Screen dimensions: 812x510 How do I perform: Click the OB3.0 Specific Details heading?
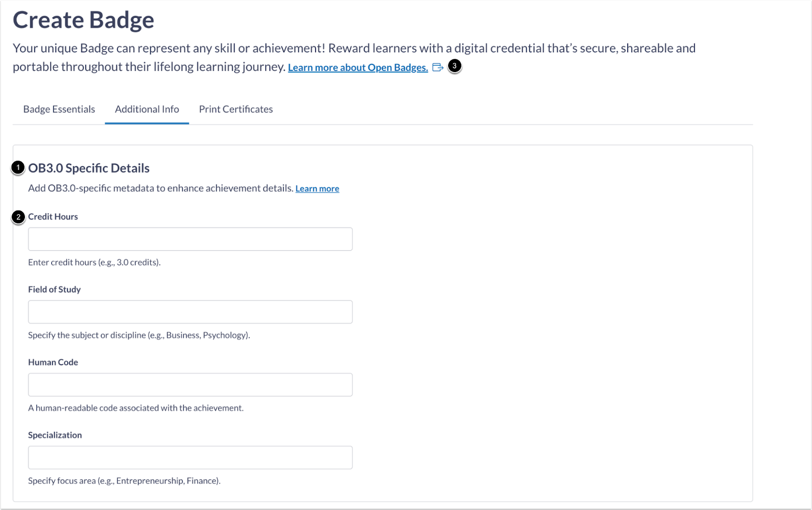(89, 168)
